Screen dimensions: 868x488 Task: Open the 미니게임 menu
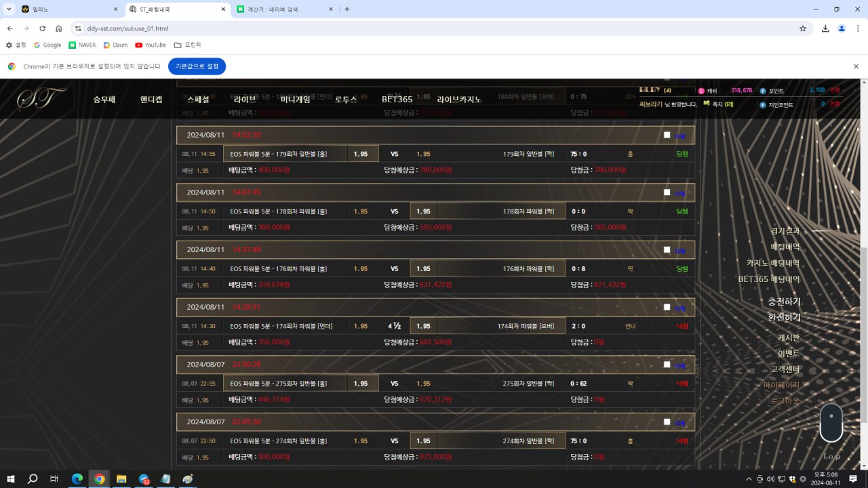click(x=295, y=99)
